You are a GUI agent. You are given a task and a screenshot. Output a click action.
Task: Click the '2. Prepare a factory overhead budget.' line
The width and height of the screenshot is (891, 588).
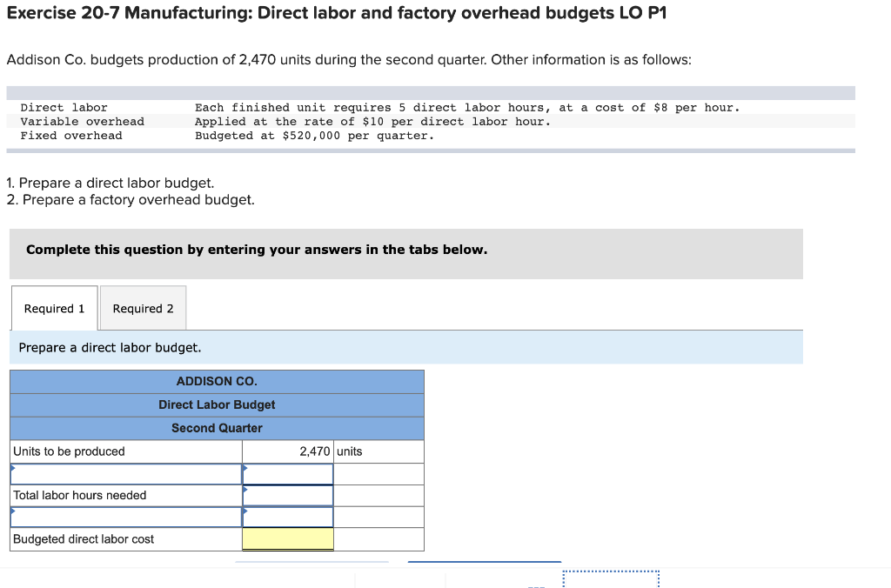[x=131, y=200]
